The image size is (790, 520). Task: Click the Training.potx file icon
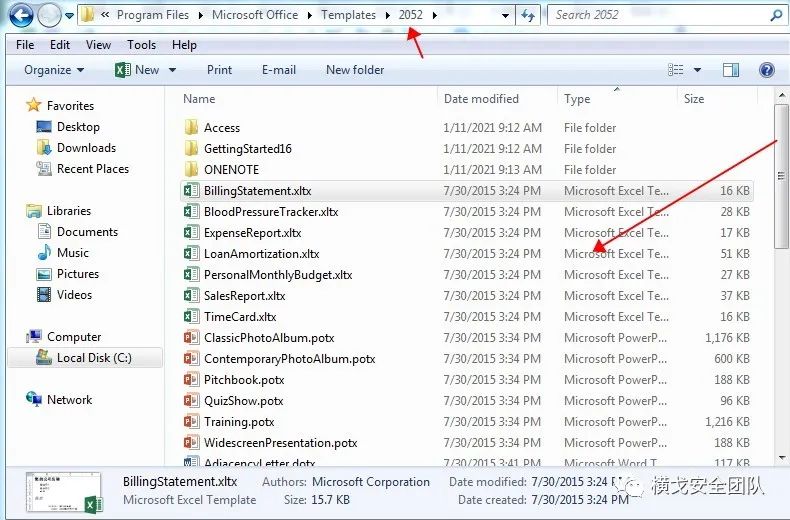[x=191, y=422]
